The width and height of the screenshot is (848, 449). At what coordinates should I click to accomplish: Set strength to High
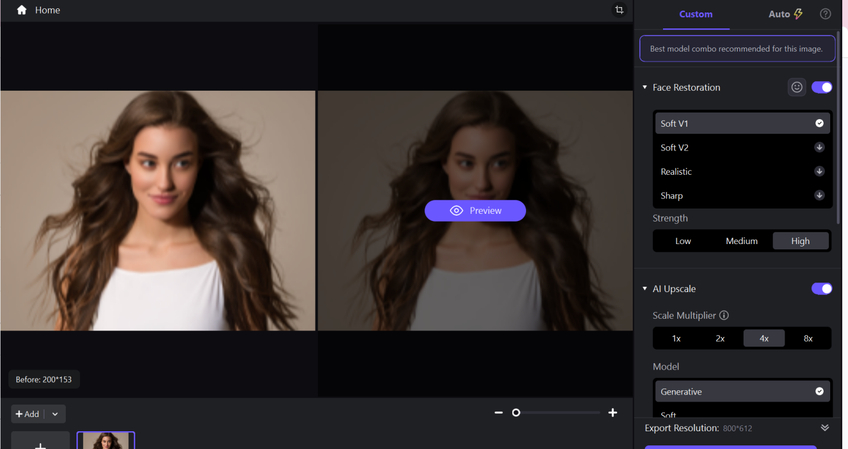pos(800,241)
